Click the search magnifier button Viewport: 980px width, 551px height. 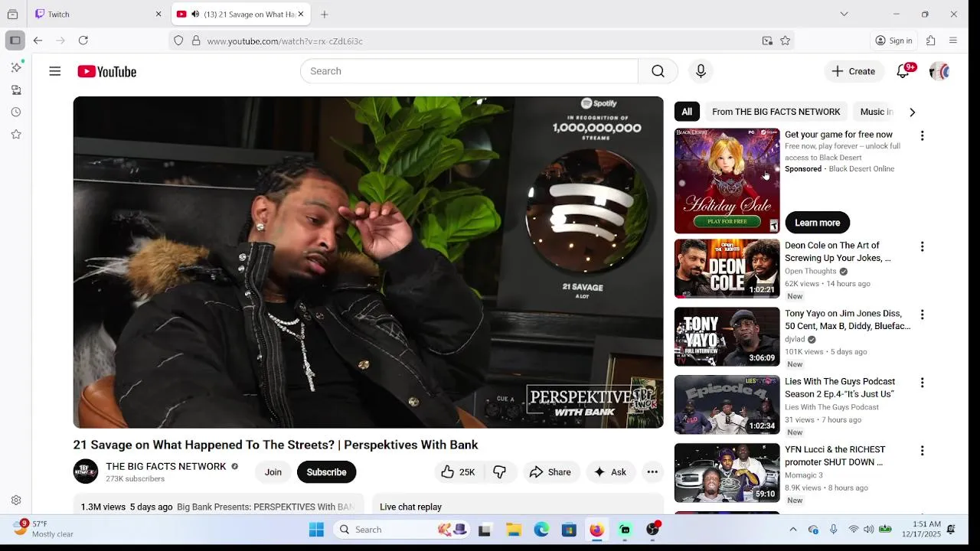tap(658, 71)
